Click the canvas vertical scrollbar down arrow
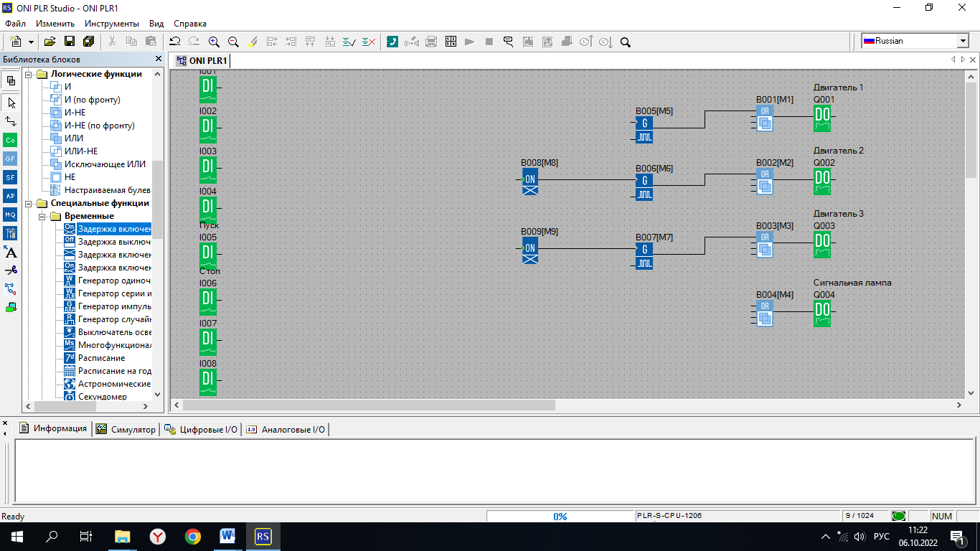Viewport: 980px width, 551px height. 971,393
